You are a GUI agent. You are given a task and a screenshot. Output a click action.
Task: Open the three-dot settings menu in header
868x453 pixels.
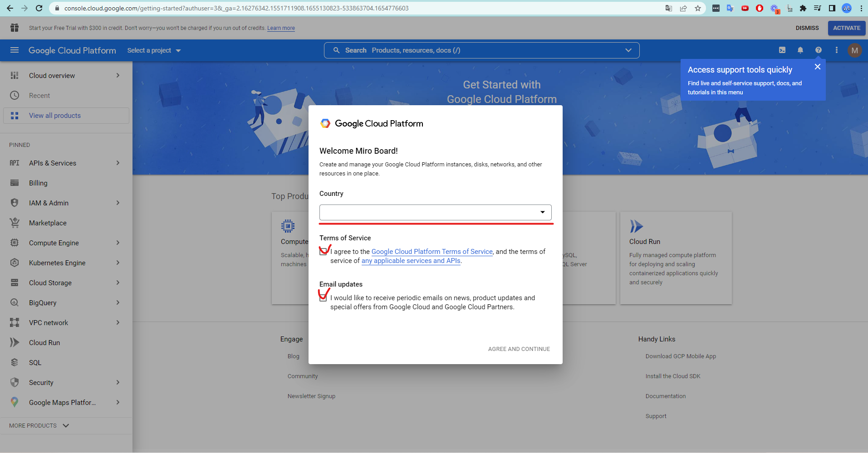point(837,50)
